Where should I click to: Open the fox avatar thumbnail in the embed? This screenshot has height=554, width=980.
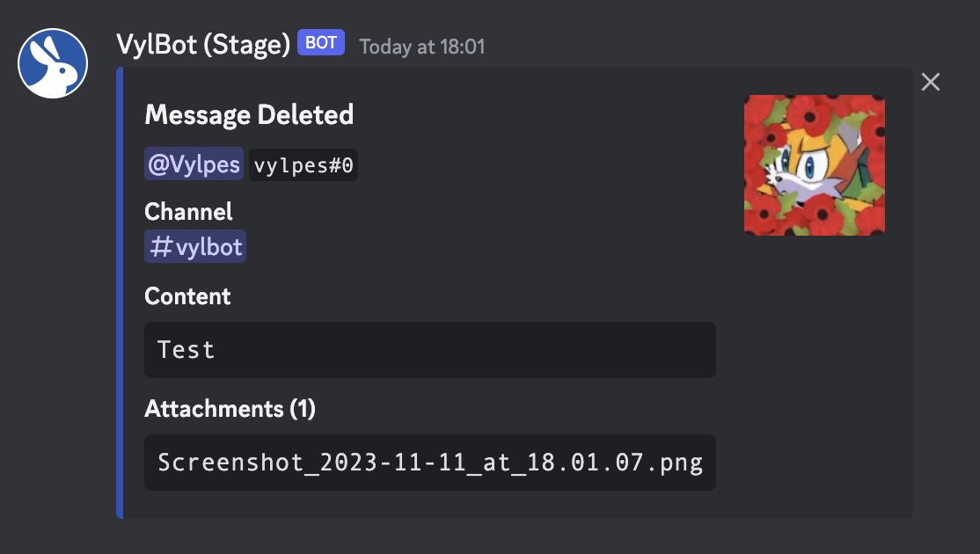pyautogui.click(x=815, y=165)
